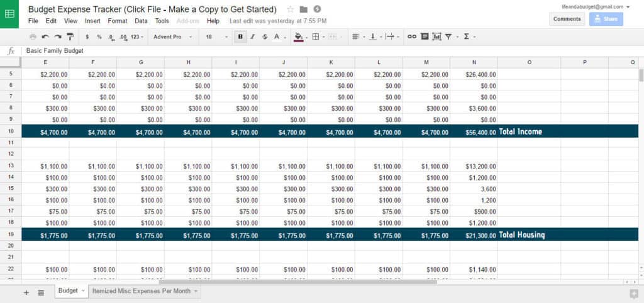644x303 pixels.
Task: Open the Explore button at bottom right
Action: tap(634, 294)
